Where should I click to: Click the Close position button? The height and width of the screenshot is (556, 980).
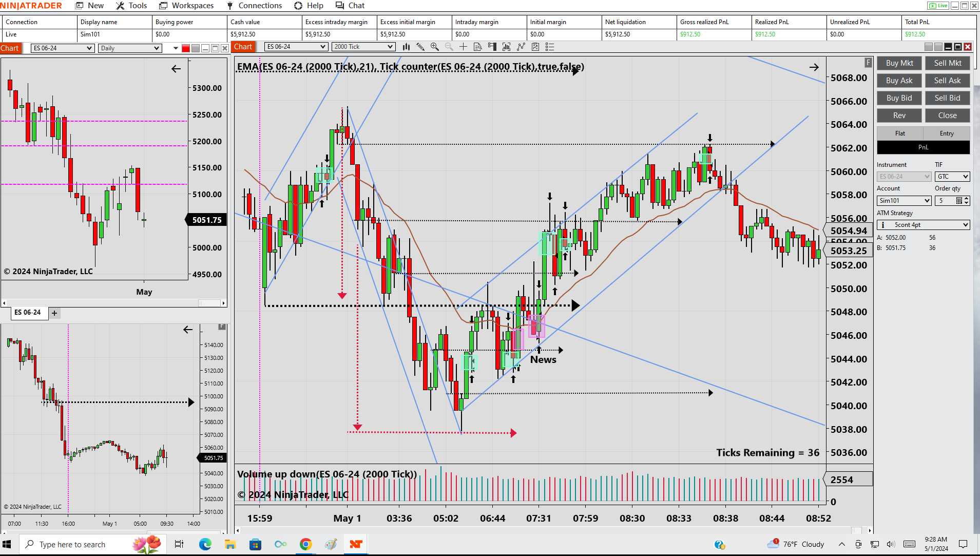tap(948, 116)
